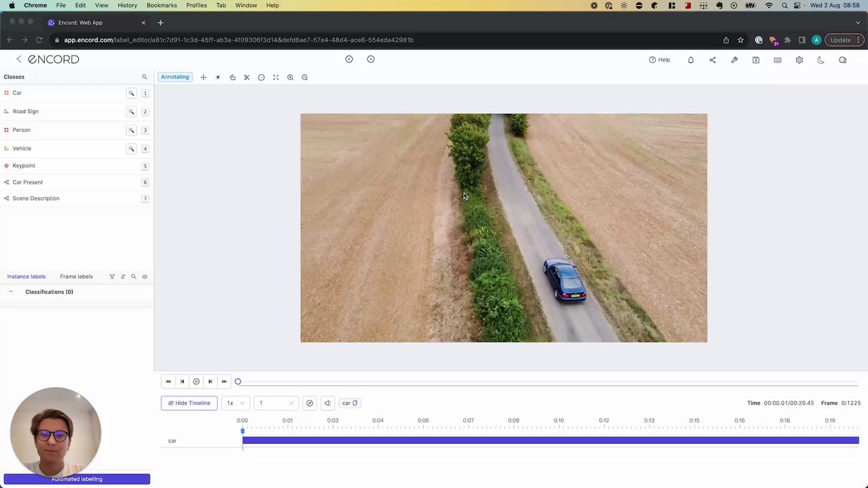868x488 pixels.
Task: Click the video progress slider handle
Action: point(238,382)
